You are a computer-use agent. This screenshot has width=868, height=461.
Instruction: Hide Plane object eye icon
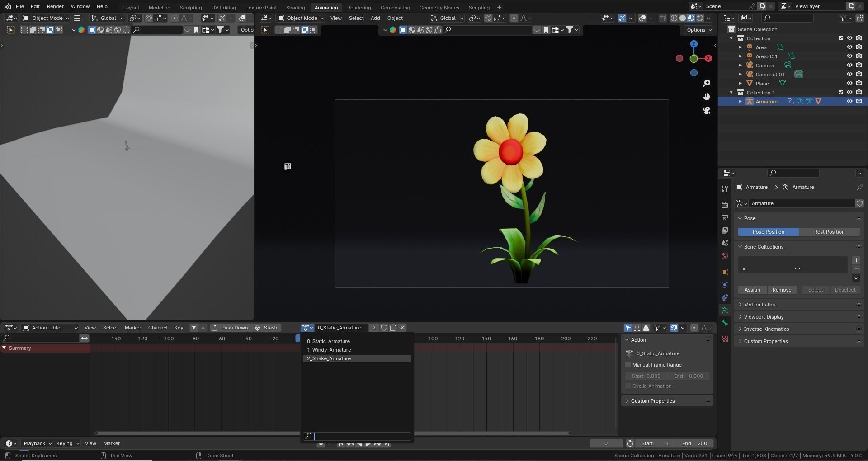[x=849, y=83]
